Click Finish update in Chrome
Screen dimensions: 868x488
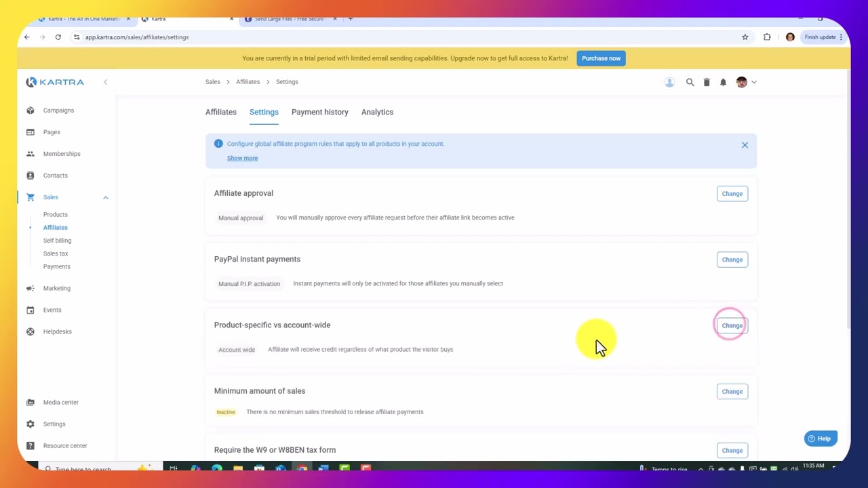pyautogui.click(x=821, y=37)
